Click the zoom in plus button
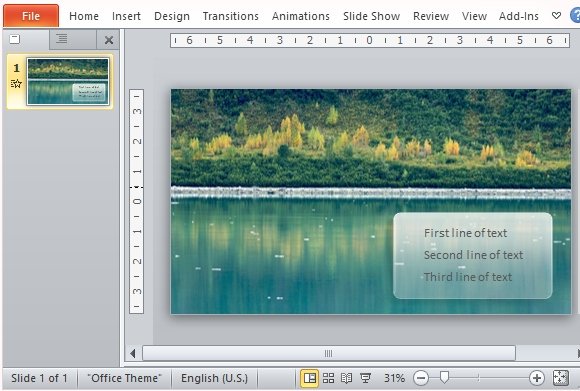580x391 pixels. pyautogui.click(x=537, y=378)
